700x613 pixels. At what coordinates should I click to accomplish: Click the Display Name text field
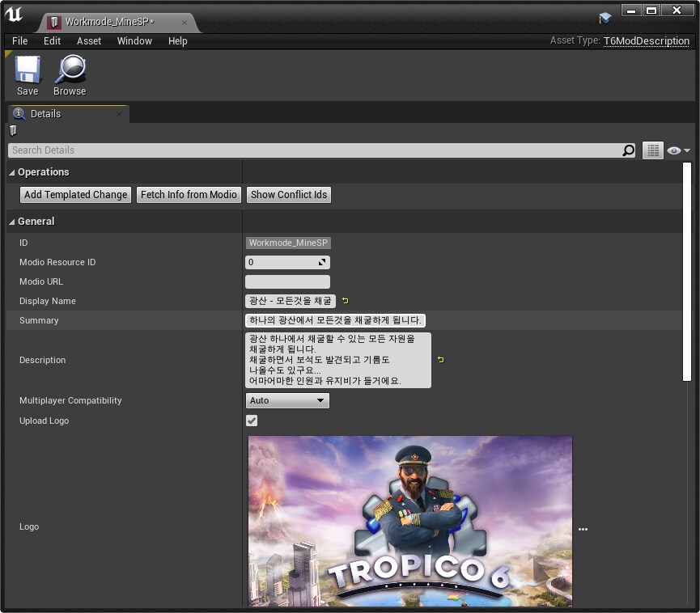(x=291, y=301)
